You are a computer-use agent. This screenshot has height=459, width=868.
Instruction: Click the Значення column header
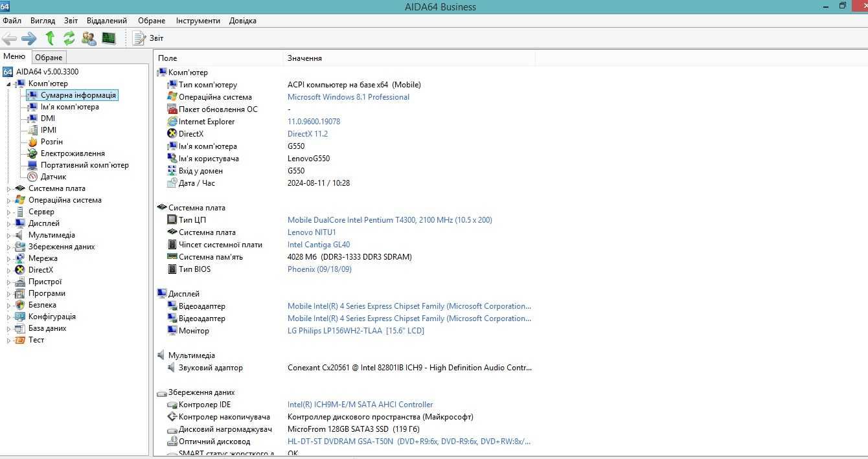(409, 58)
